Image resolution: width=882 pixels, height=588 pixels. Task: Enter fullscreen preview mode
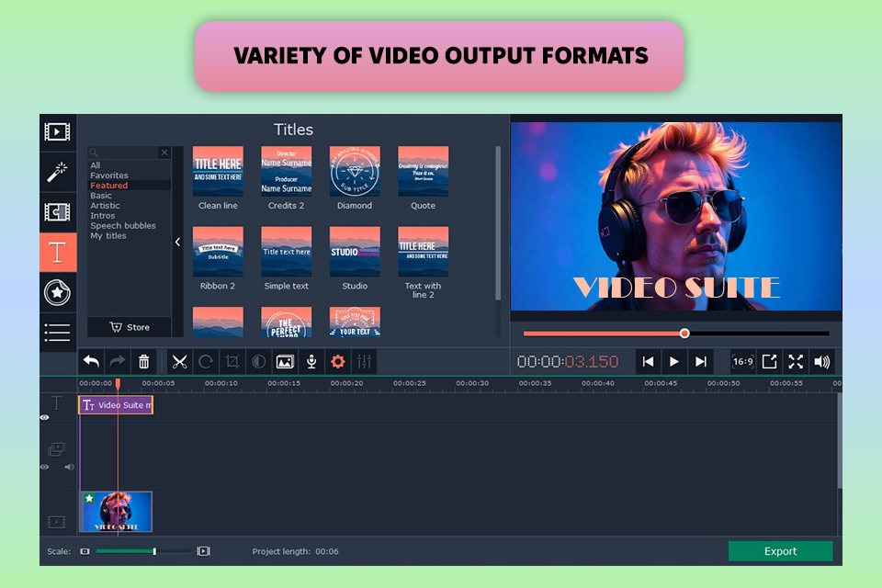[x=796, y=362]
